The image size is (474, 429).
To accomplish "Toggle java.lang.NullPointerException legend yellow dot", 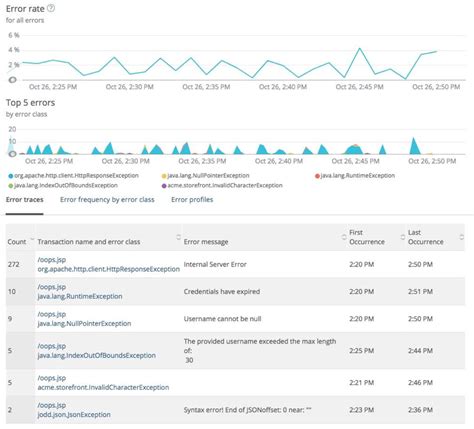I will click(x=164, y=176).
